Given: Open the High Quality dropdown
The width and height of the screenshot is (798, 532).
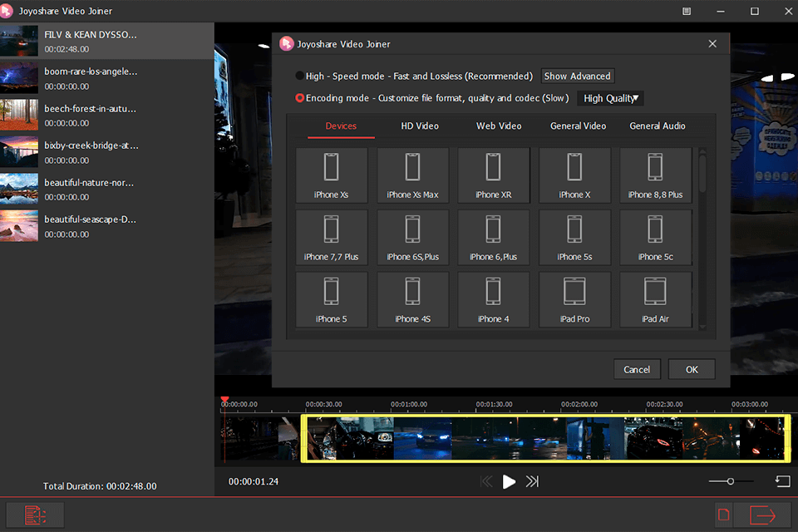Looking at the screenshot, I should tap(609, 98).
